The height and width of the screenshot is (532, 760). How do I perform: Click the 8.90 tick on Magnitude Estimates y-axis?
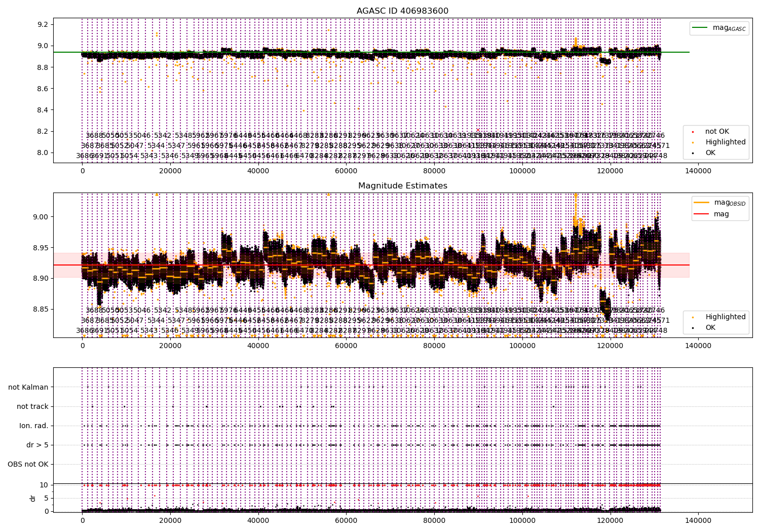click(x=41, y=278)
